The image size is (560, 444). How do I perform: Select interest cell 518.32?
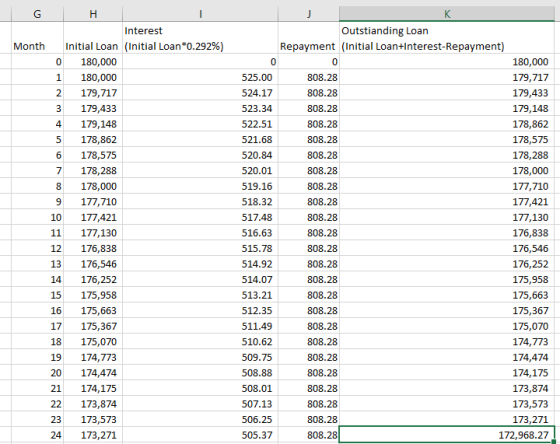pos(200,201)
